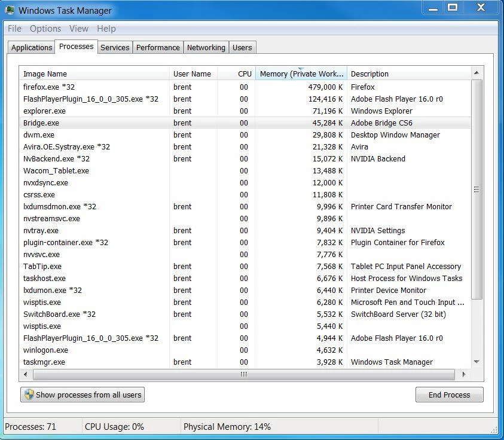Select the TabTip.exe process
504x440 pixels.
[245, 267]
